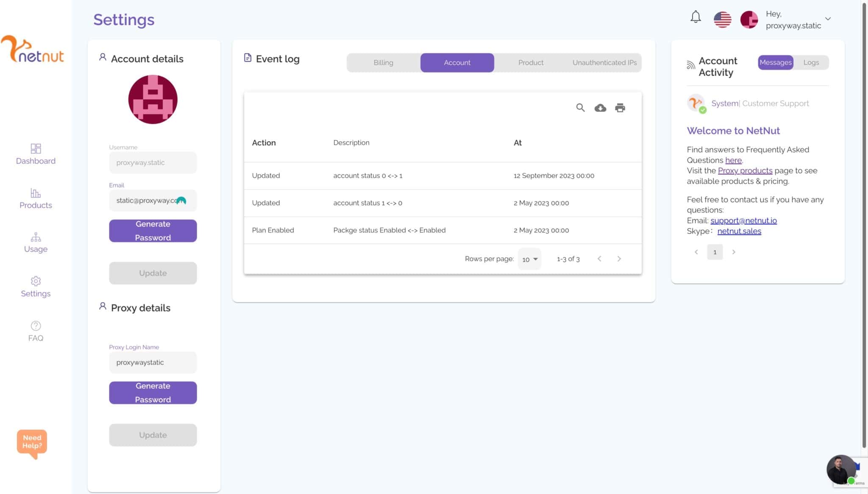This screenshot has width=868, height=494.
Task: Open the support@netnut.io email link
Action: pos(743,220)
